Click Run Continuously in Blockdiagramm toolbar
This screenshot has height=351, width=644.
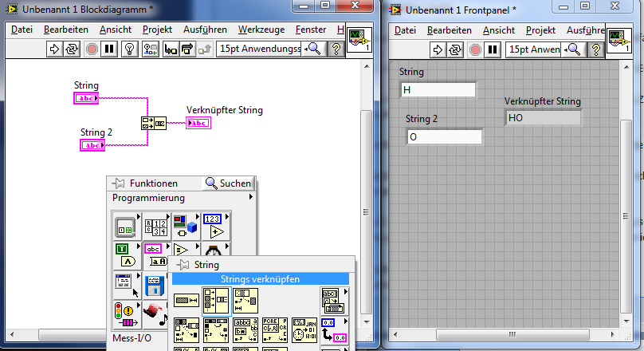pos(72,49)
